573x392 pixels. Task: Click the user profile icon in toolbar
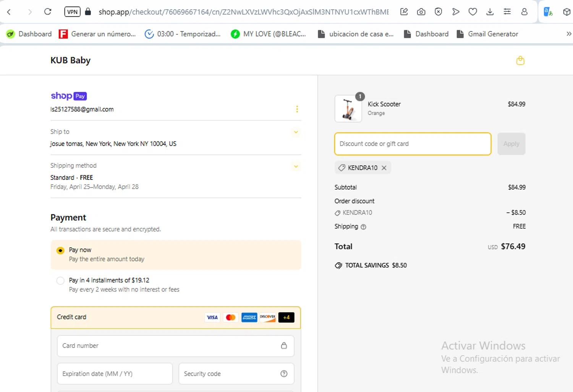(524, 12)
